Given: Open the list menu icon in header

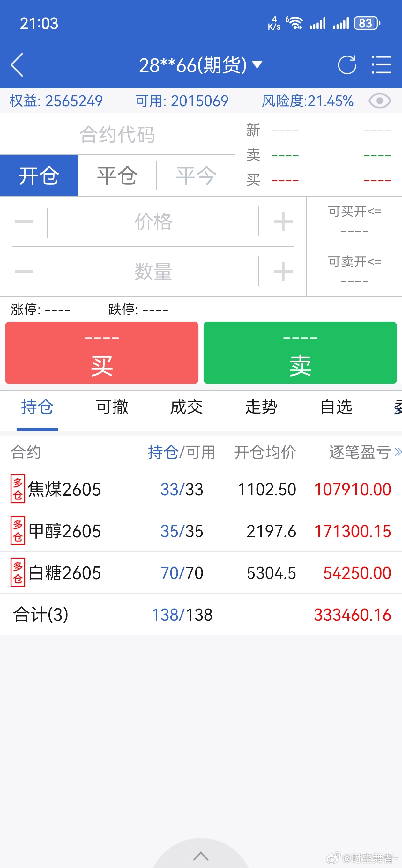Looking at the screenshot, I should pos(382,65).
